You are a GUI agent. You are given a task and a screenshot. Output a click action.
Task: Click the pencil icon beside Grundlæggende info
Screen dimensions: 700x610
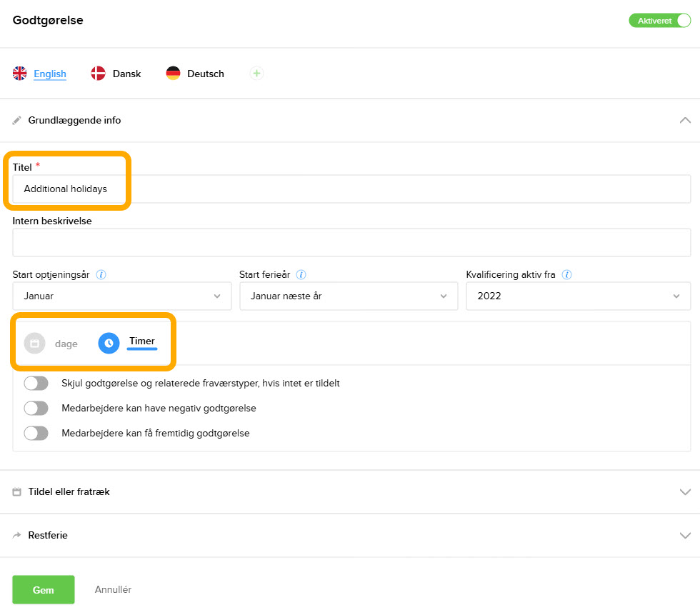tap(17, 121)
